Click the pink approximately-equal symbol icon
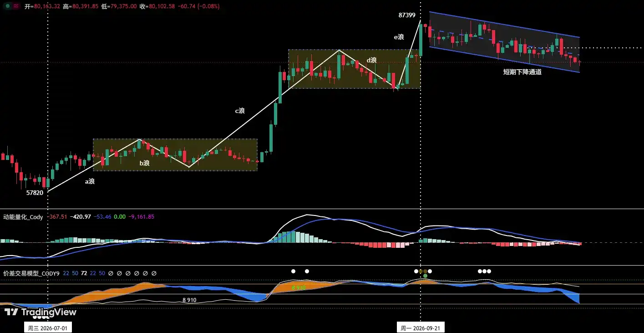Screen dimensions: 644x333 click(16, 6)
